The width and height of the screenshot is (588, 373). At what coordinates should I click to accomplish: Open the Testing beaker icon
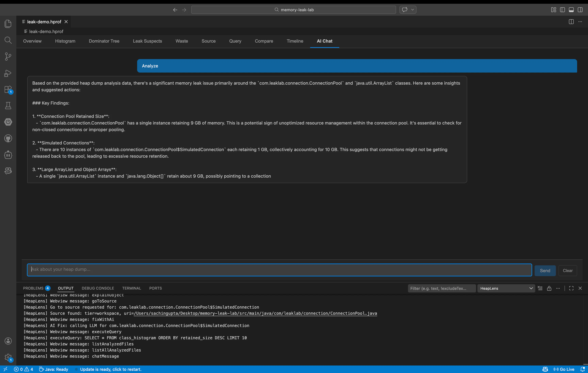click(x=8, y=106)
